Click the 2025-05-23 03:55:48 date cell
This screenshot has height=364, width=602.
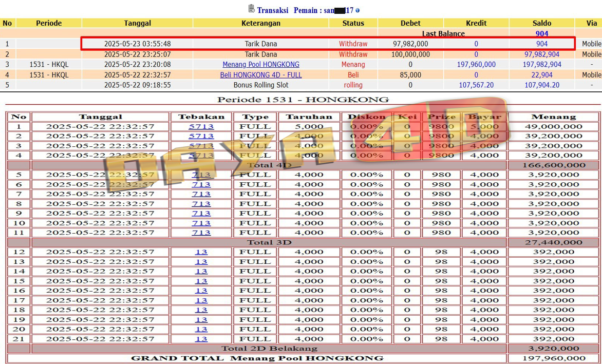tap(138, 44)
